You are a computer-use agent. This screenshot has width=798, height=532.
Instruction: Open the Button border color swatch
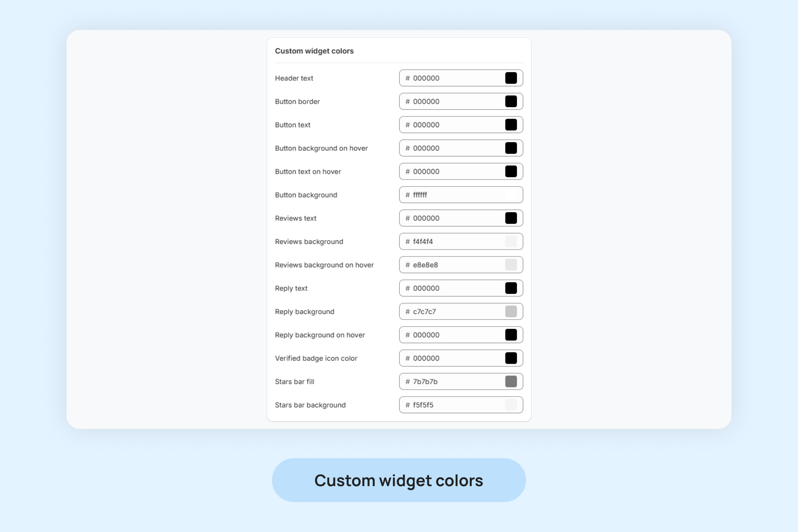[511, 101]
